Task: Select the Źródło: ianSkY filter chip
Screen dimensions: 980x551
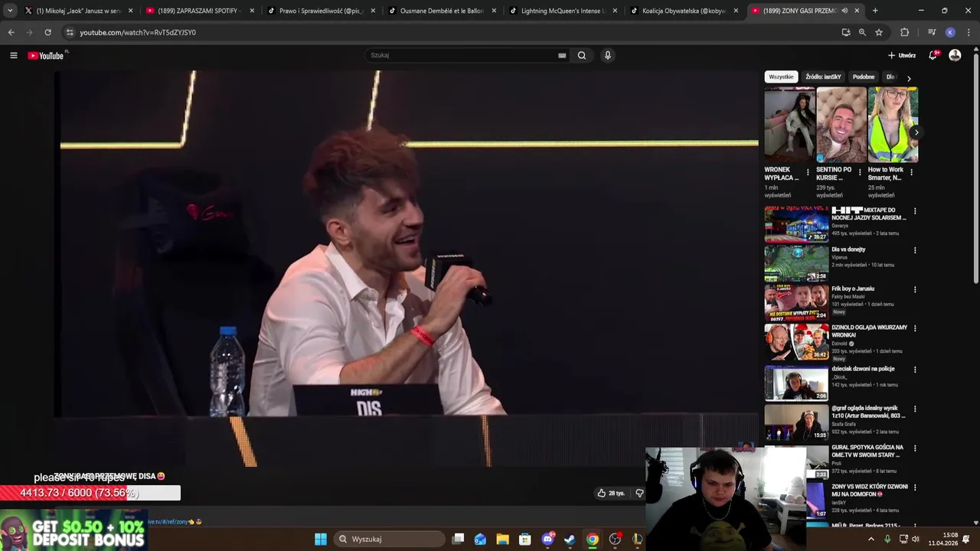Action: pyautogui.click(x=823, y=77)
